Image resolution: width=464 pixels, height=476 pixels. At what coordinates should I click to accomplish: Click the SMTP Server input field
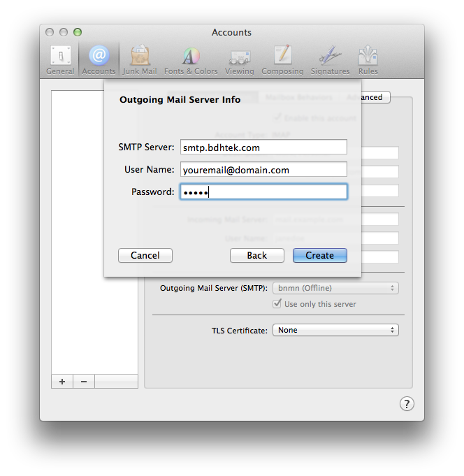tap(263, 147)
